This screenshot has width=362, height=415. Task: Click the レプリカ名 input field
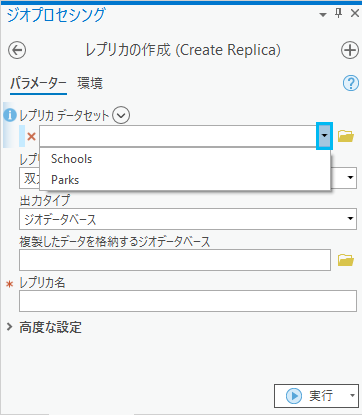click(x=188, y=301)
